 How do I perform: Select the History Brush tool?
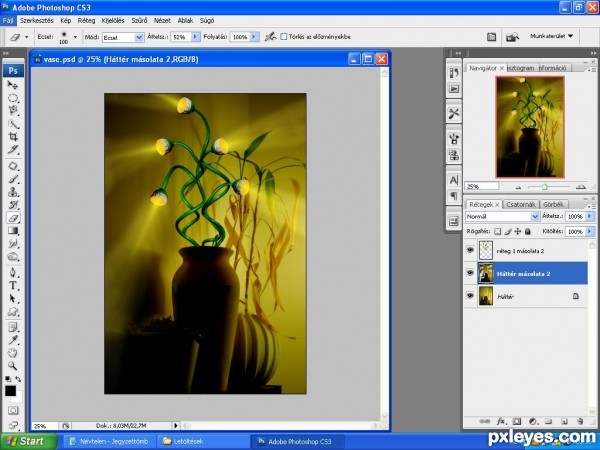(13, 205)
